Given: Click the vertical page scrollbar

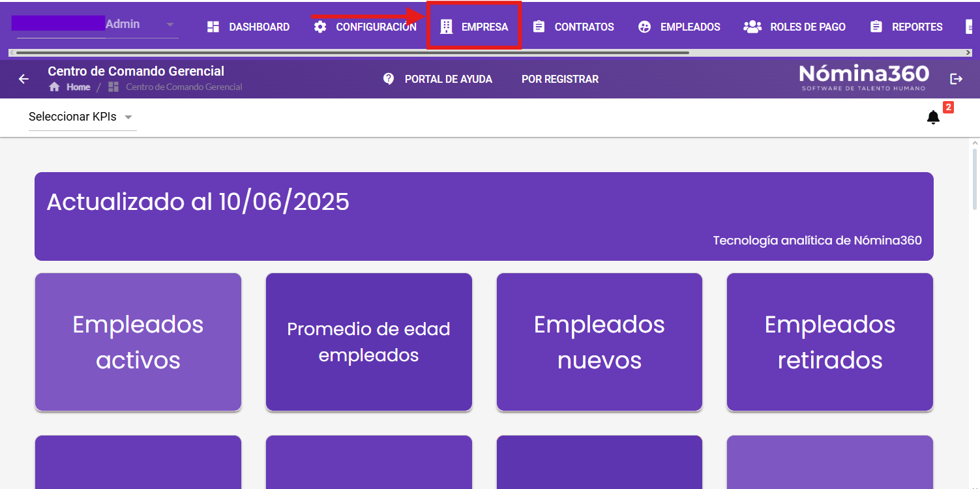Looking at the screenshot, I should click(975, 179).
